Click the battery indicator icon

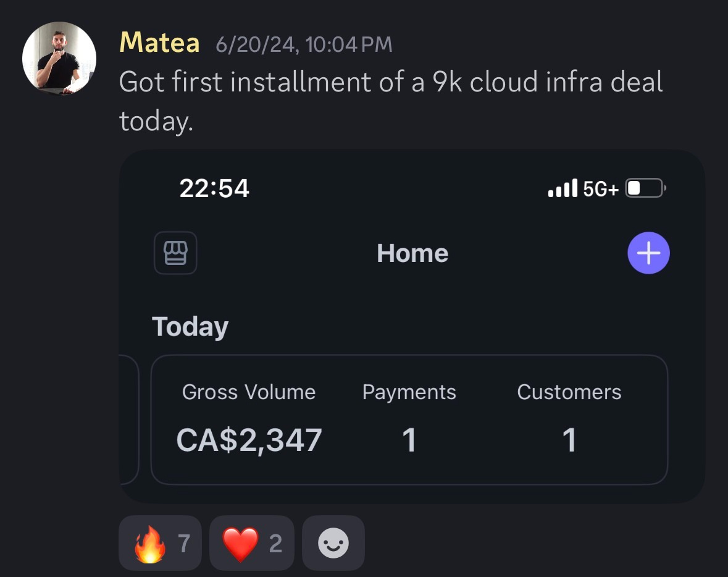[x=645, y=188]
